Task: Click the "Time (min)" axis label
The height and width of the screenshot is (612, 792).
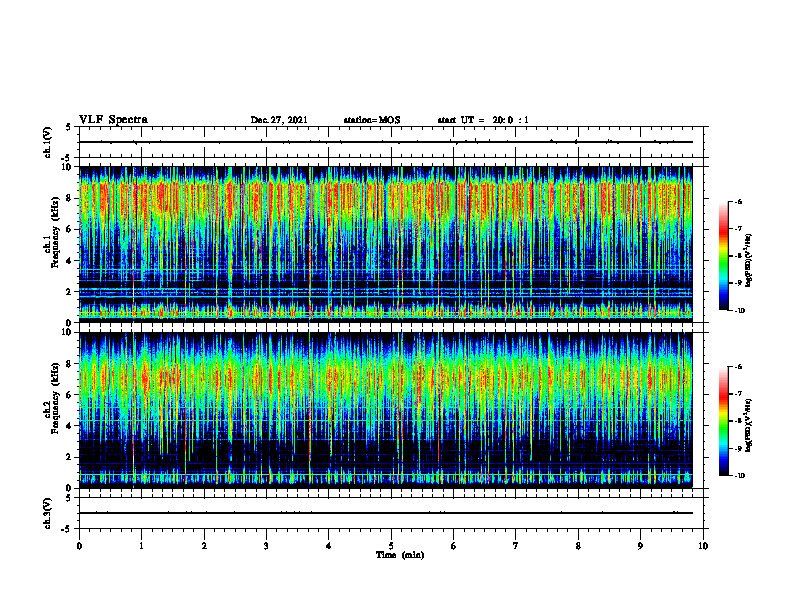Action: (400, 555)
